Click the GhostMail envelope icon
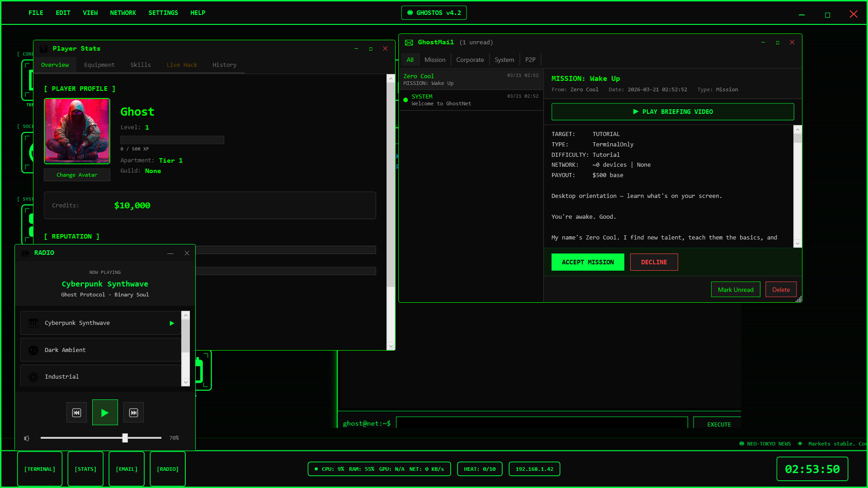The image size is (868, 488). tap(409, 42)
